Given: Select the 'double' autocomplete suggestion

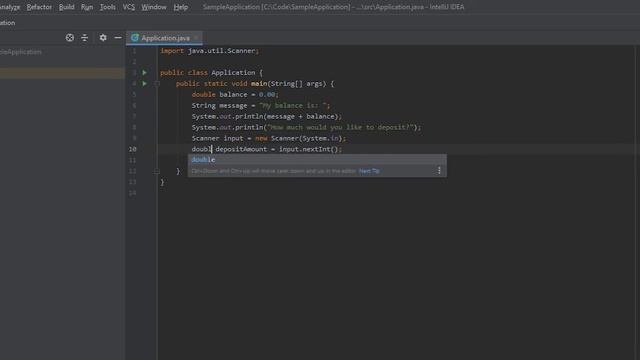Looking at the screenshot, I should pyautogui.click(x=317, y=160).
